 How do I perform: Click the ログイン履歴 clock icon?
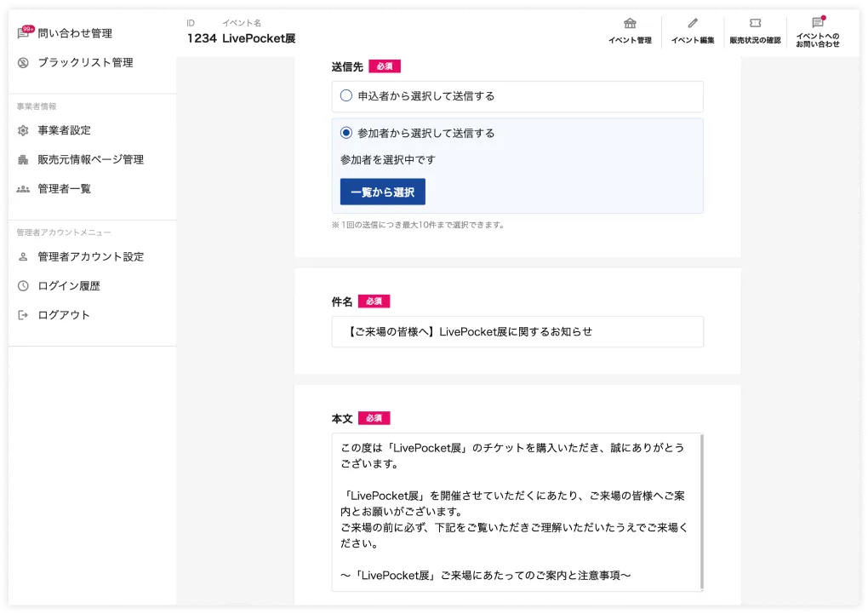[24, 286]
